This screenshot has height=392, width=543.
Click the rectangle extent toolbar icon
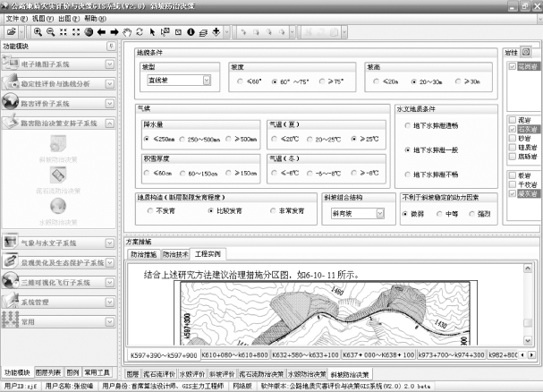tap(178, 32)
